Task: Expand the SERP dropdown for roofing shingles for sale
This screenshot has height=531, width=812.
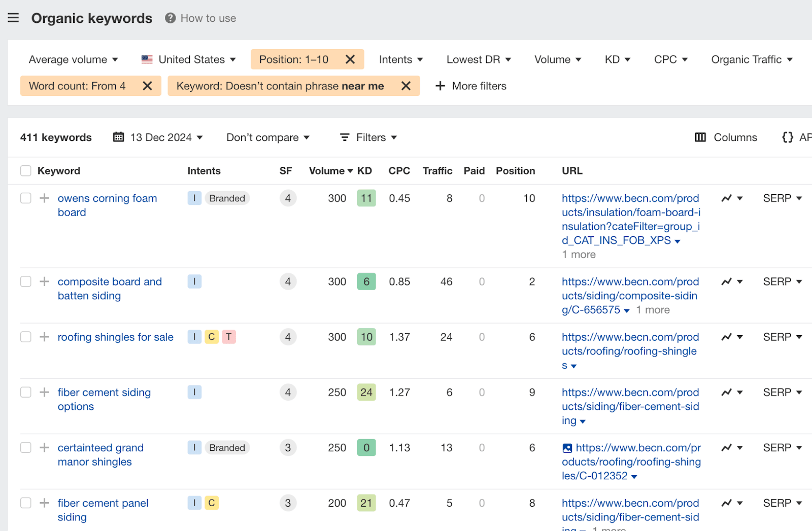Action: tap(782, 337)
